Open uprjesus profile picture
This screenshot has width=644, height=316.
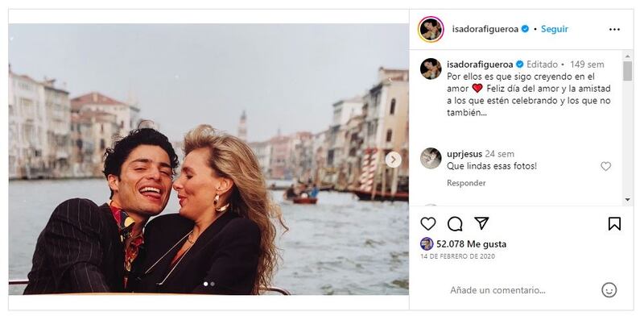(x=431, y=158)
